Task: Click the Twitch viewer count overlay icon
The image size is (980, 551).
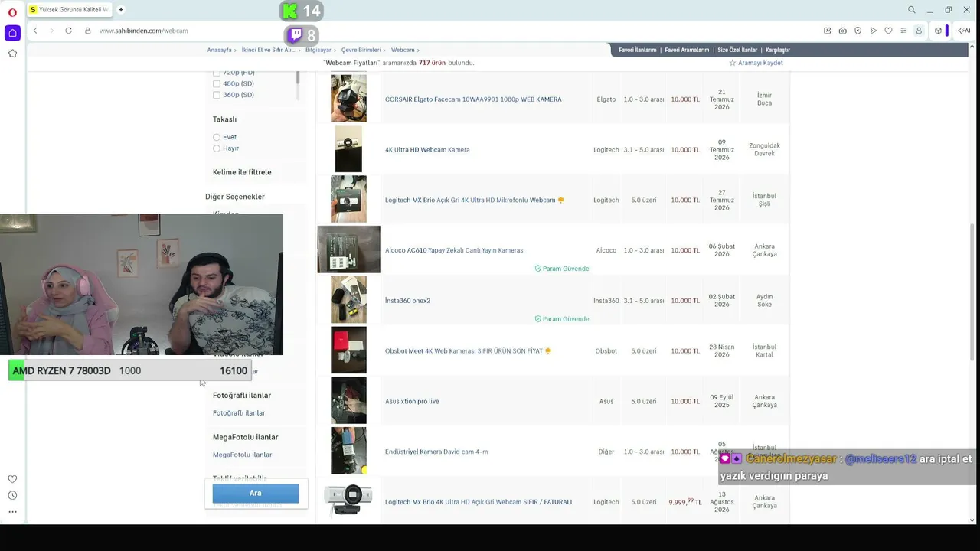Action: (x=295, y=34)
